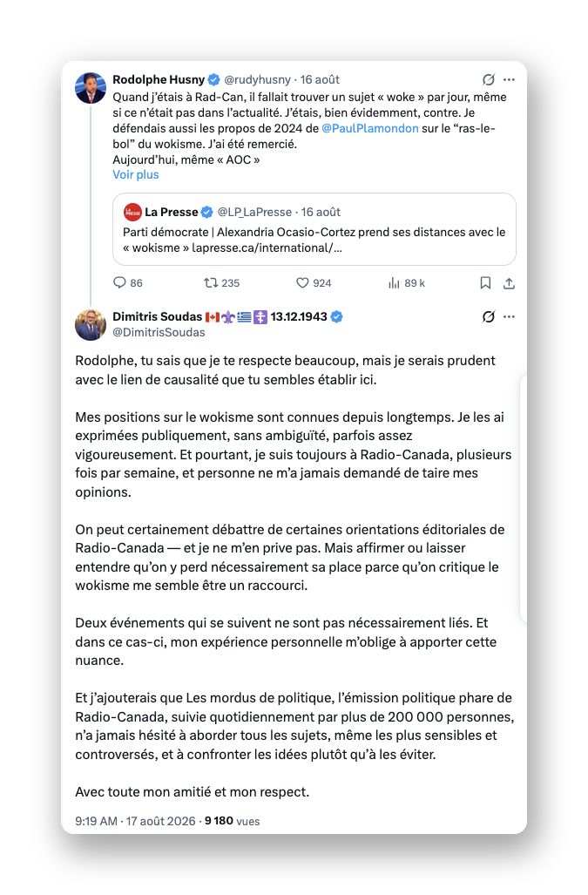
Task: Click the Grok icon on Soudas's reply
Action: tap(488, 317)
